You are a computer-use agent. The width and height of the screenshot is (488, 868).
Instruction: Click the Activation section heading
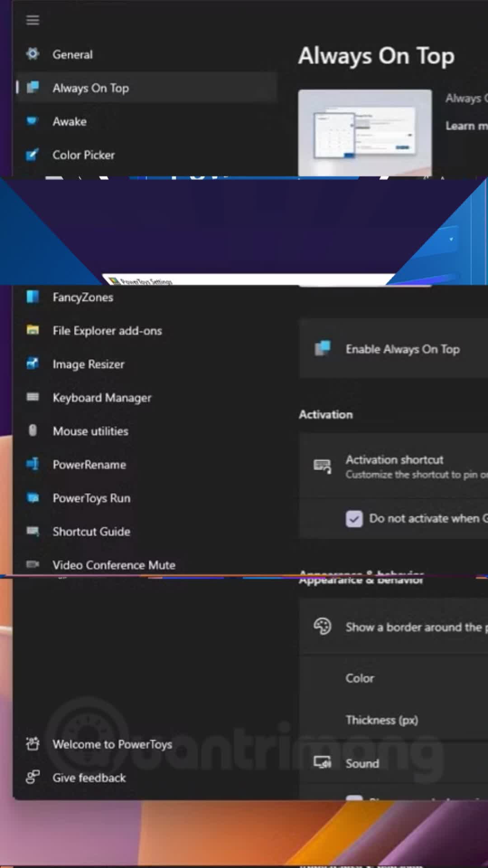[326, 414]
